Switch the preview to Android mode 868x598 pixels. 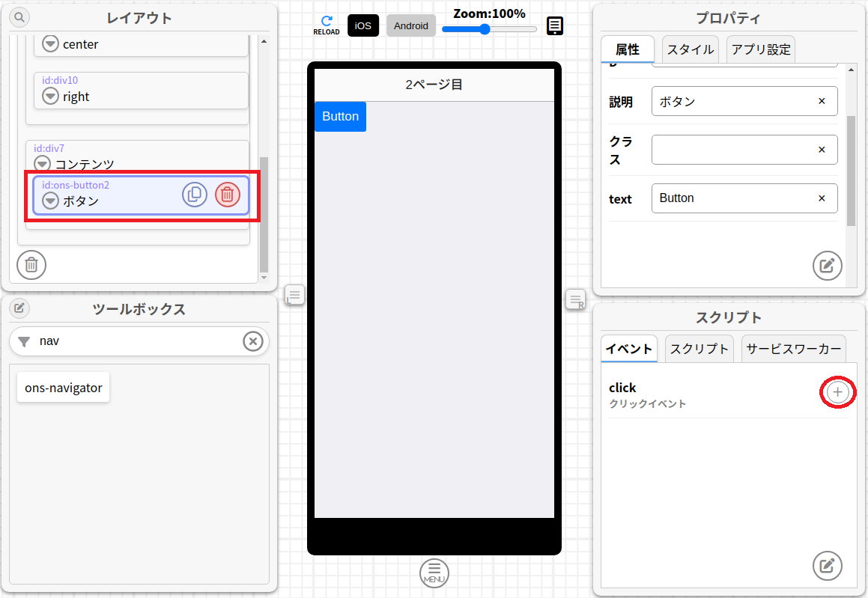point(410,25)
